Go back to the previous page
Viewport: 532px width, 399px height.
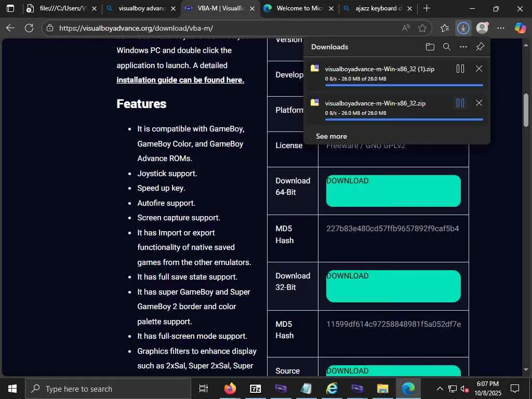point(10,28)
